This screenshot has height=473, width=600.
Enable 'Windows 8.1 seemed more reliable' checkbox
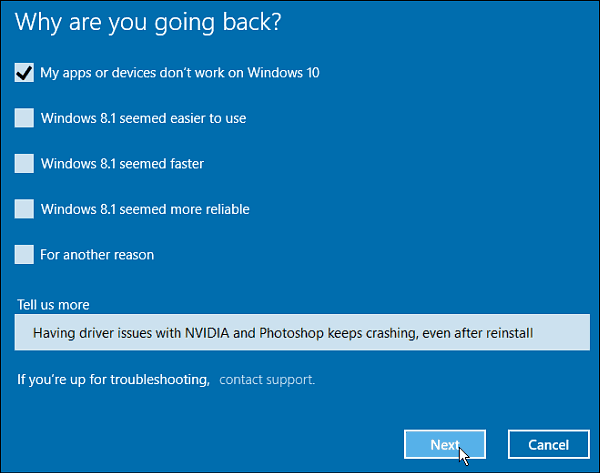click(24, 209)
